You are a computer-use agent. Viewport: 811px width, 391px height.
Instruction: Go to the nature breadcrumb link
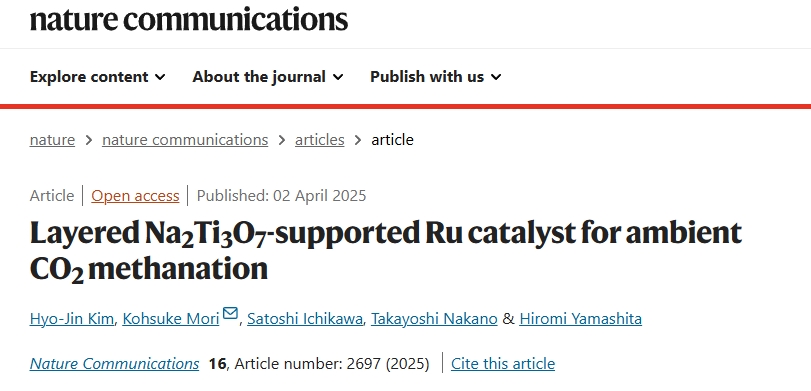pos(52,140)
